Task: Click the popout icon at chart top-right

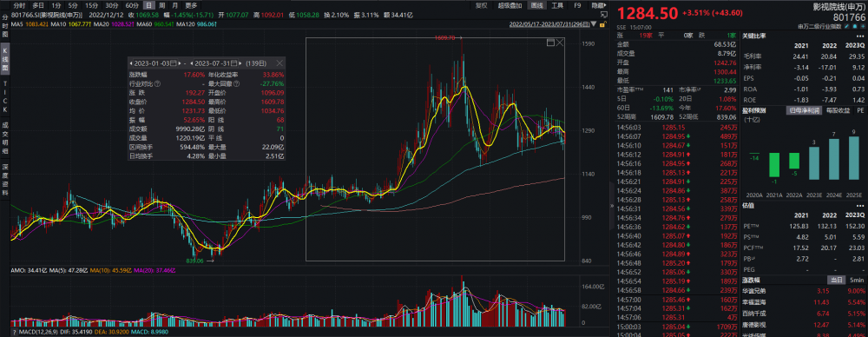Action: coord(604,15)
